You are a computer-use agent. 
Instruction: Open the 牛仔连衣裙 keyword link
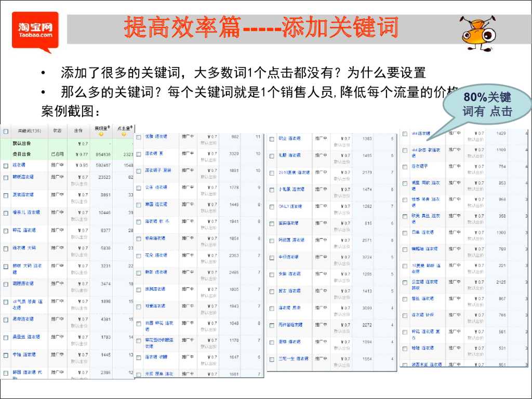tap(288, 257)
